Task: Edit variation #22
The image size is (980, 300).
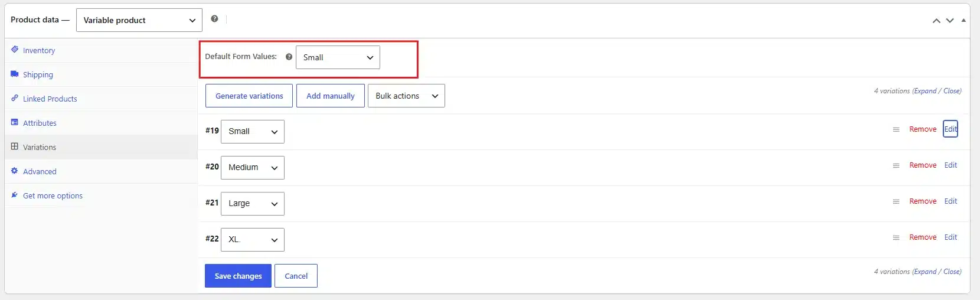Action: 950,237
